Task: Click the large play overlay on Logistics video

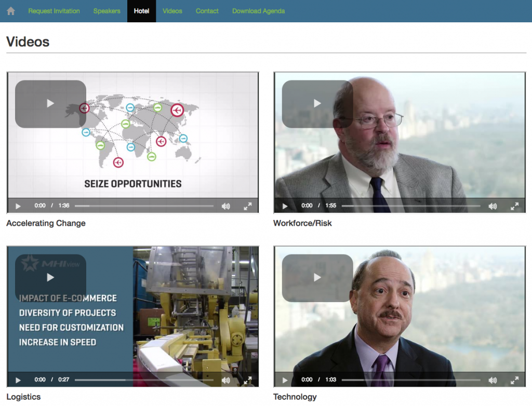Action: [x=50, y=277]
